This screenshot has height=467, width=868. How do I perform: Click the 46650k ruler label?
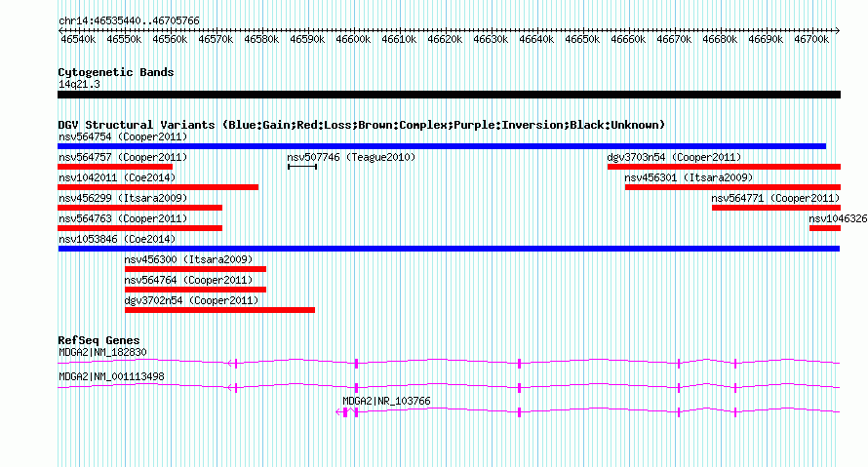tap(582, 39)
